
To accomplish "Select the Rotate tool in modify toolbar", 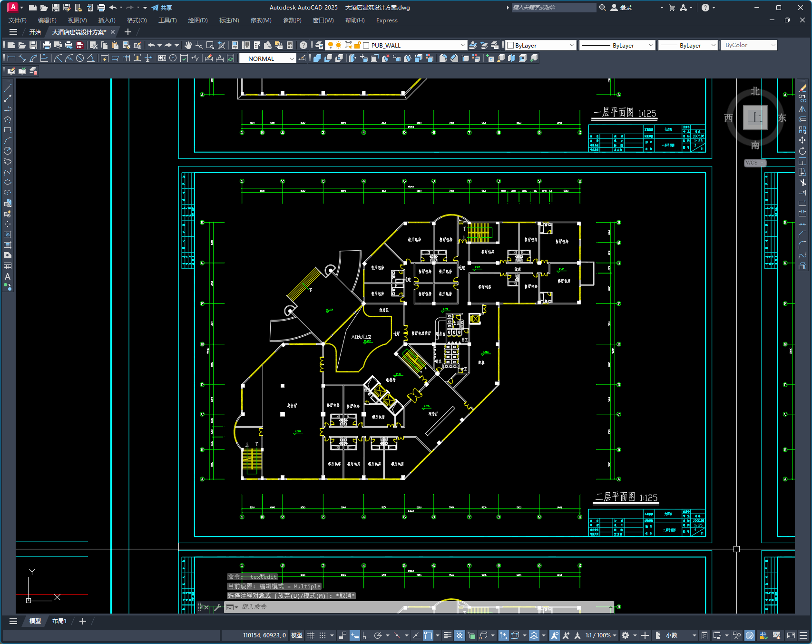I will [802, 151].
